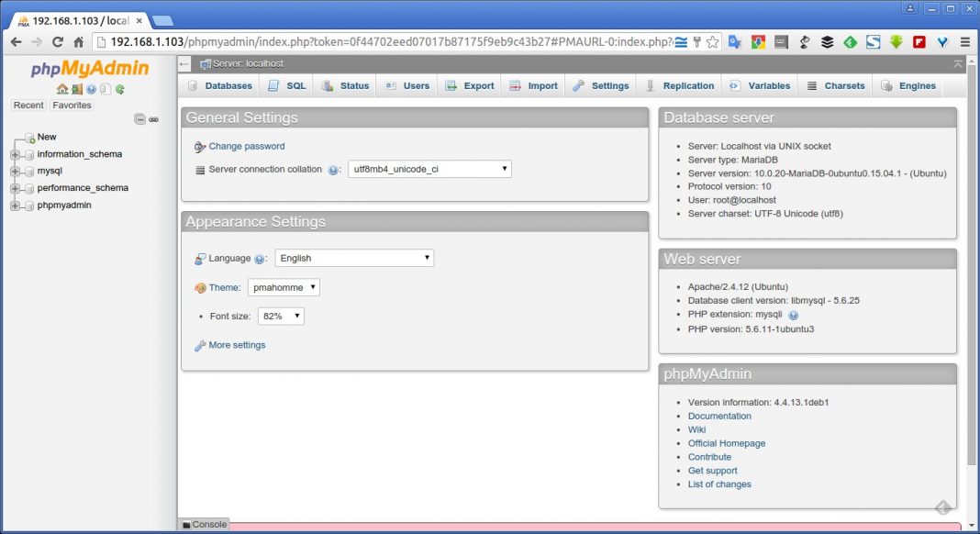Click the Favorites button in sidebar
The image size is (980, 534).
tap(72, 105)
